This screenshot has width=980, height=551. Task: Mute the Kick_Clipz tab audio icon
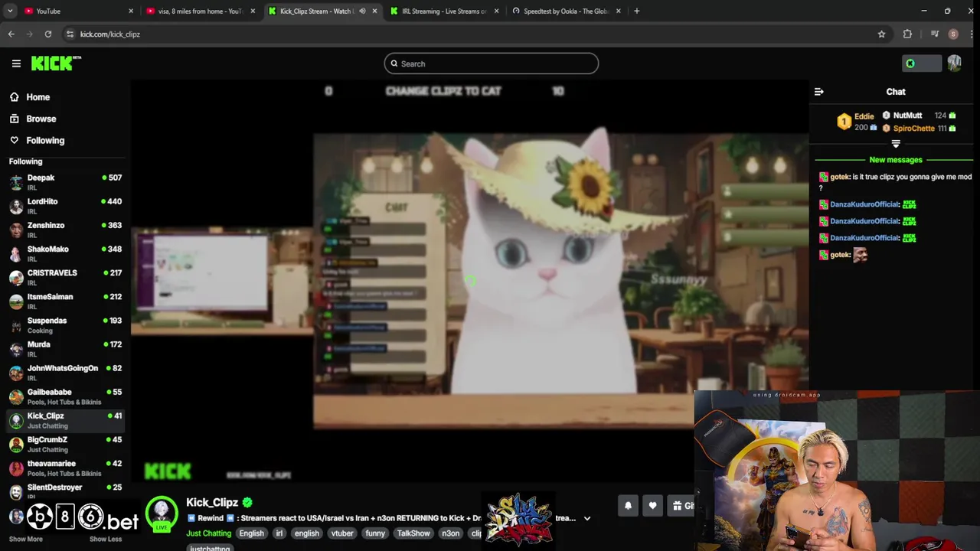pyautogui.click(x=362, y=11)
